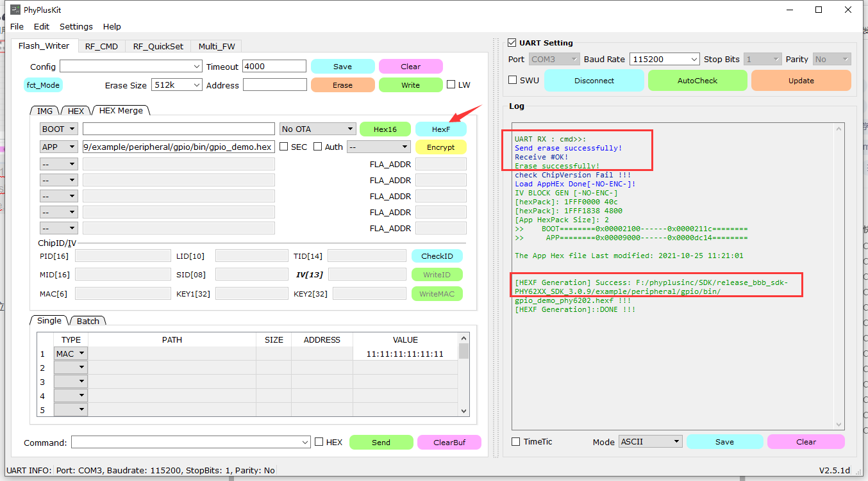Open the ASCII Mode dropdown

click(x=650, y=441)
